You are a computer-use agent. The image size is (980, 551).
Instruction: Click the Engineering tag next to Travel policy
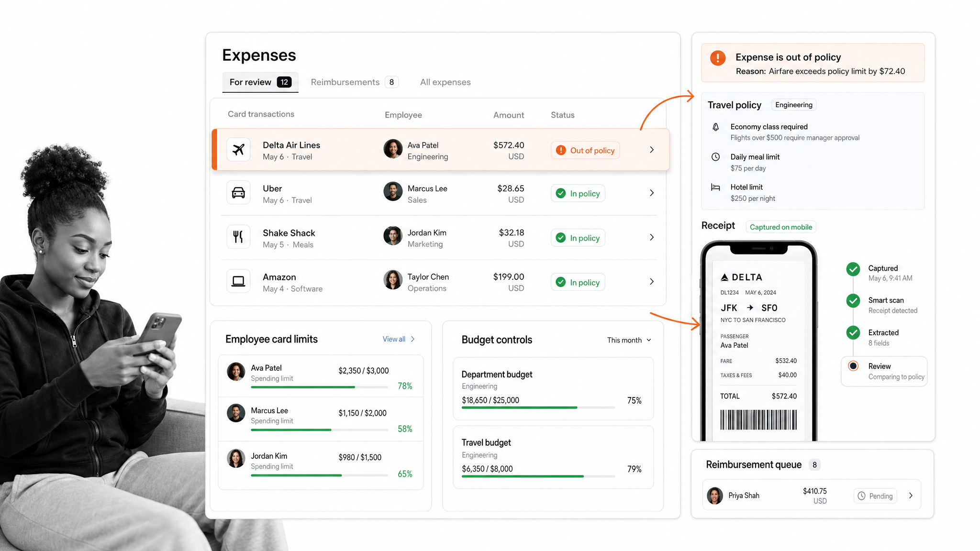pos(794,105)
